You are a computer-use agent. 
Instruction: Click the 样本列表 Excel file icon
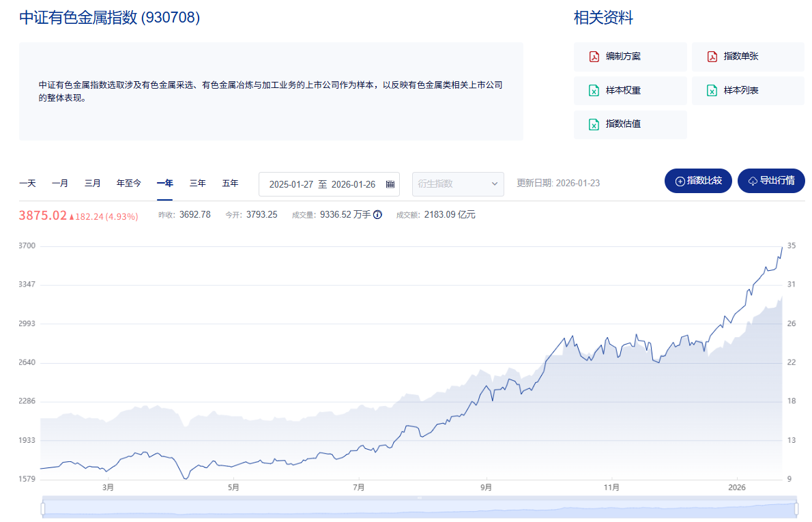pyautogui.click(x=712, y=90)
